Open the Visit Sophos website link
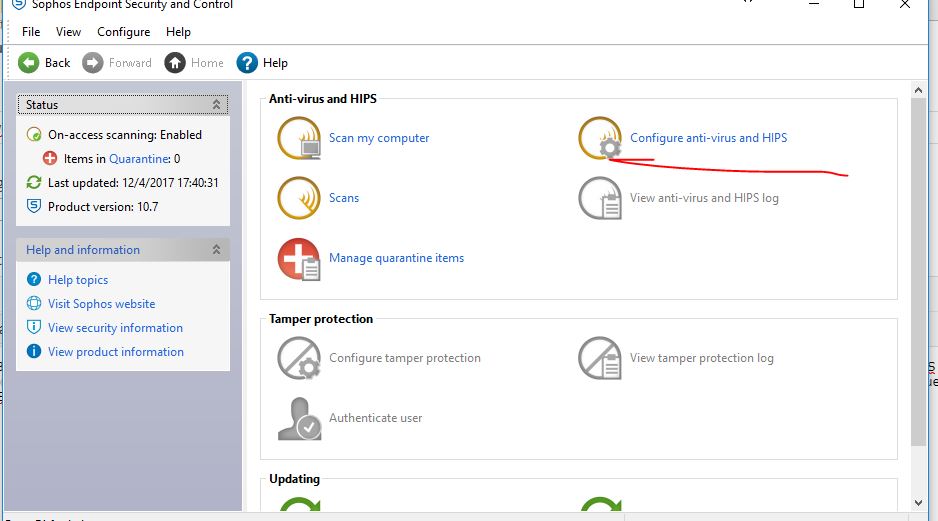 coord(102,304)
